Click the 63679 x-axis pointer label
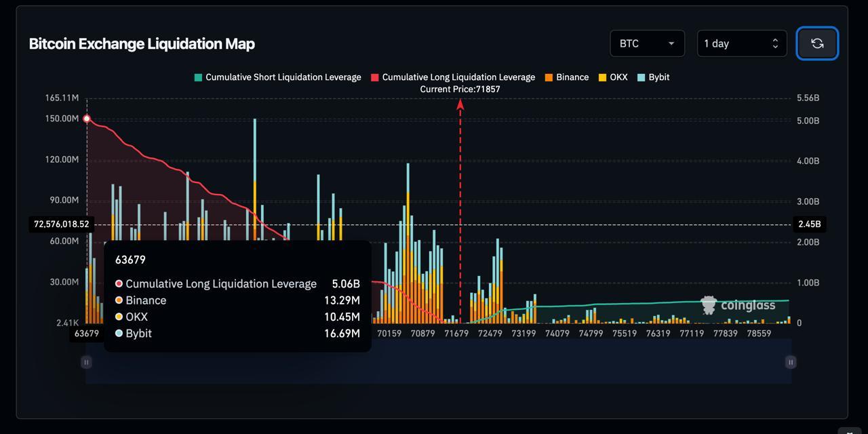This screenshot has width=868, height=434. point(87,333)
